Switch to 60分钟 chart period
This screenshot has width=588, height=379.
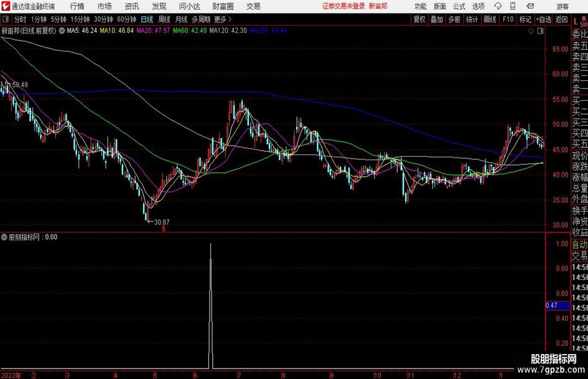127,19
